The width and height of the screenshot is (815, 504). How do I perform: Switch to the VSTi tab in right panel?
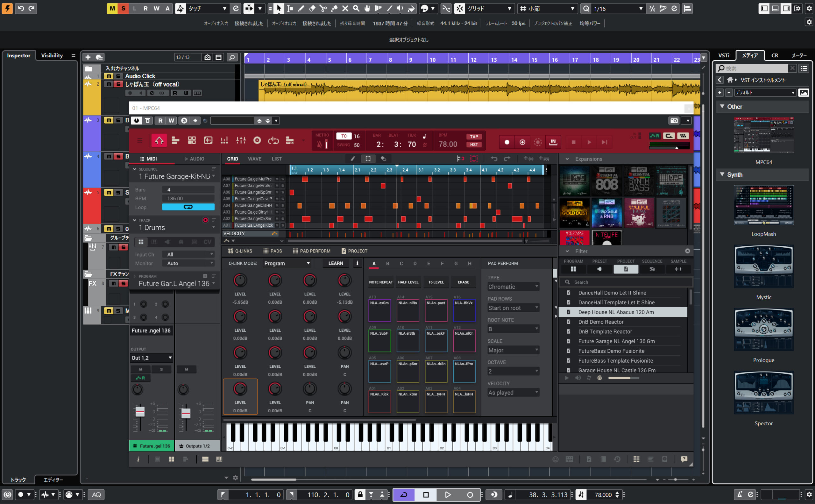tap(723, 55)
